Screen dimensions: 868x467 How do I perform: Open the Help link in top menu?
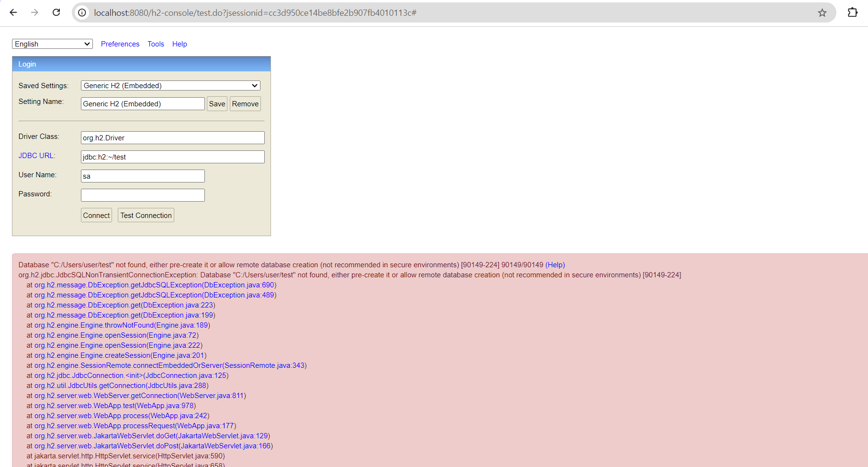coord(180,44)
